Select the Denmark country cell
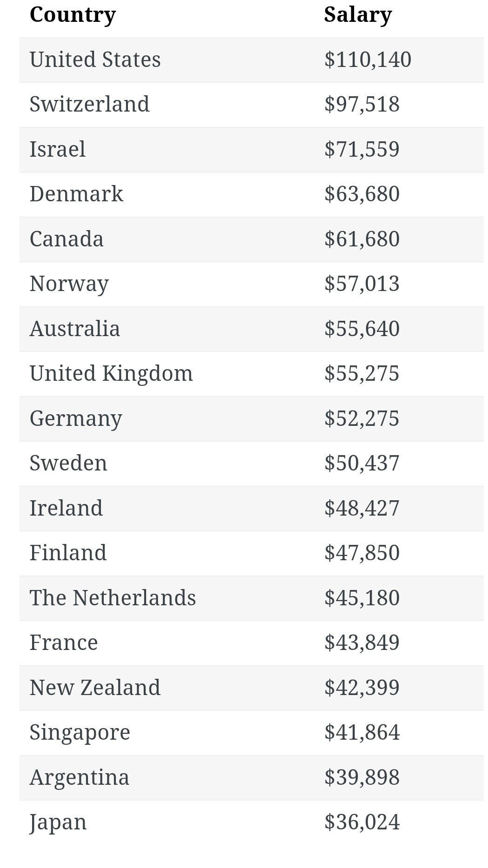Screen dimensions: 488x868 [x=76, y=194]
